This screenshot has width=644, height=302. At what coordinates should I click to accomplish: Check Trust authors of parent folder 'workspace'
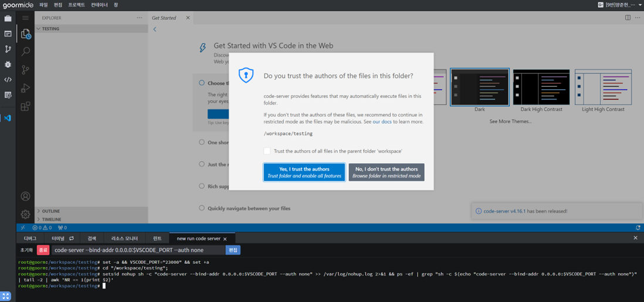coord(267,151)
